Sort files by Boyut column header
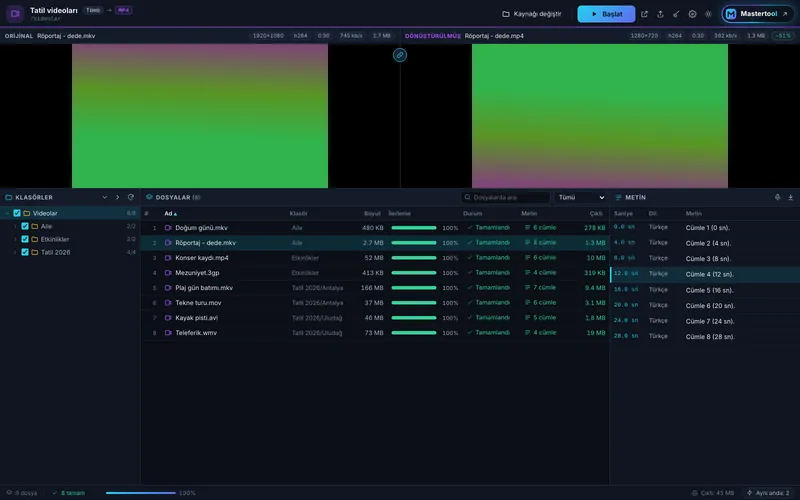 tap(372, 214)
